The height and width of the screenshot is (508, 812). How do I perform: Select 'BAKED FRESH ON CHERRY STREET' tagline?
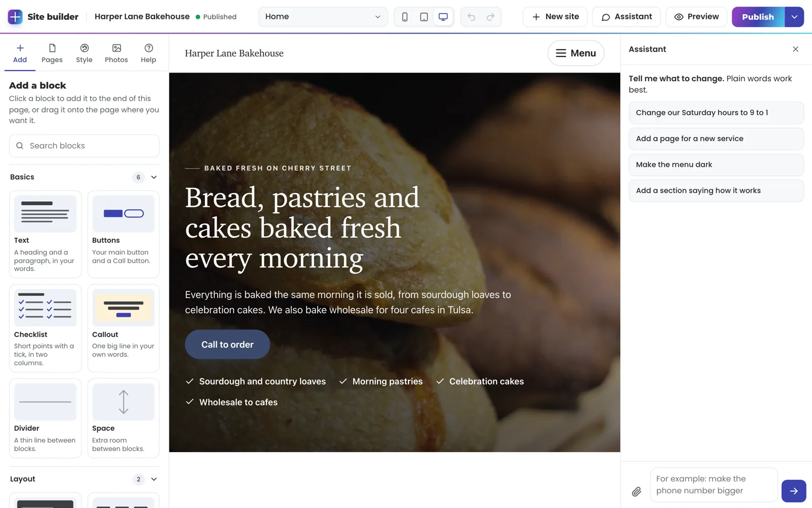pos(278,168)
